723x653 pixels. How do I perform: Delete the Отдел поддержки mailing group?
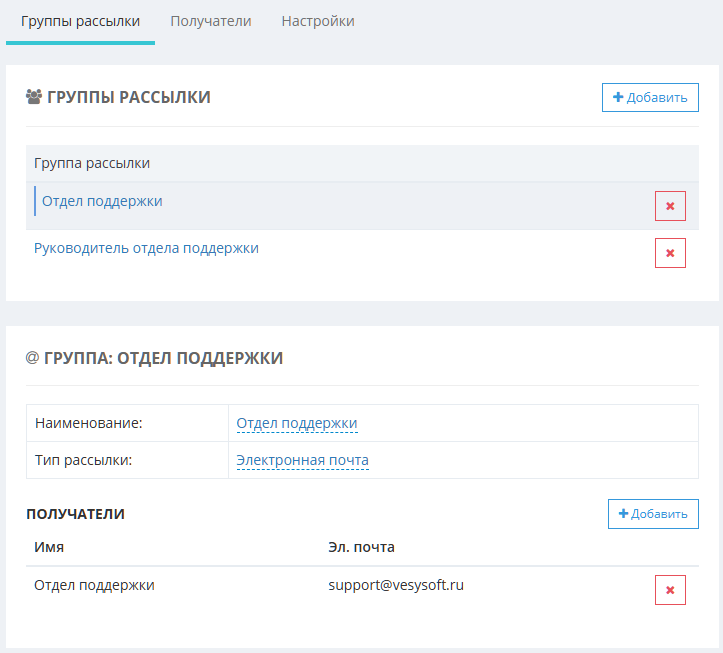[670, 206]
